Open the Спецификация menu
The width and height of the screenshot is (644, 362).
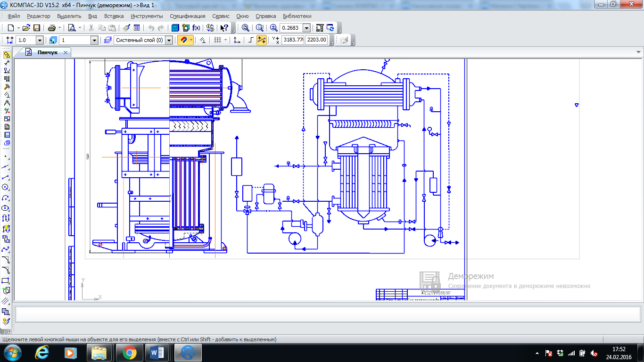tap(188, 16)
